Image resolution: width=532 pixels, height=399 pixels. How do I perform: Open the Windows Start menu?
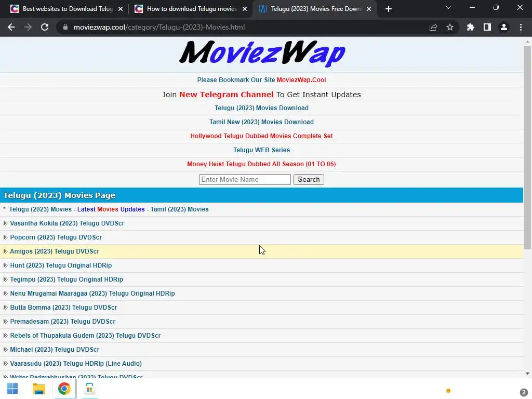tap(12, 389)
